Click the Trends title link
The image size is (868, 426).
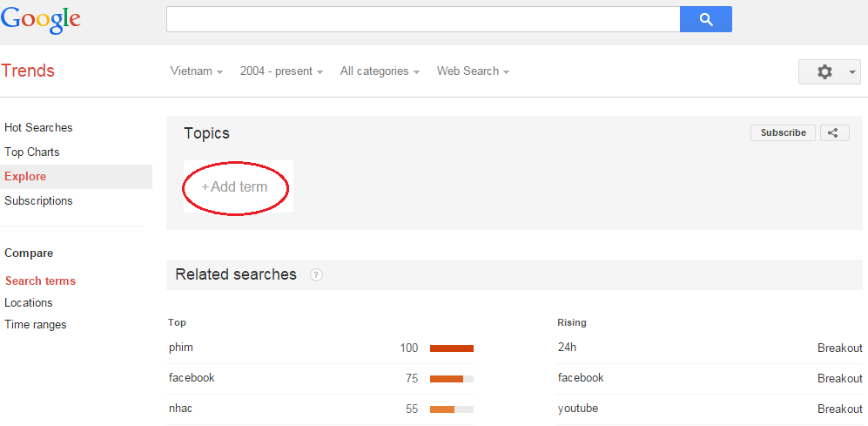coord(28,71)
